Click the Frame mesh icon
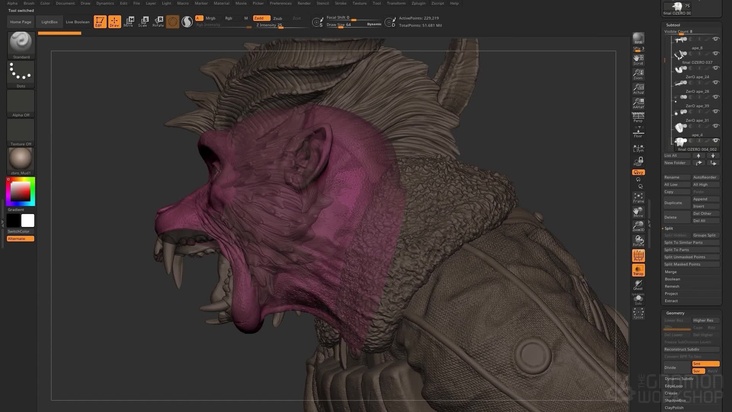 tap(638, 197)
